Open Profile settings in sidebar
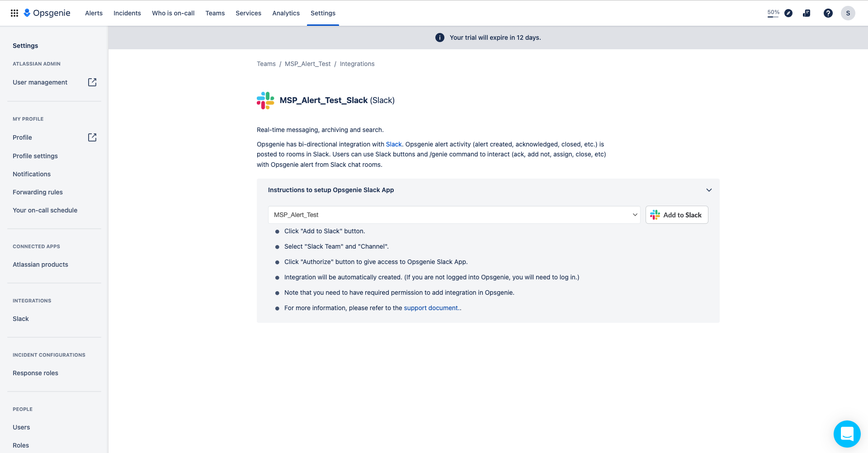 tap(35, 156)
